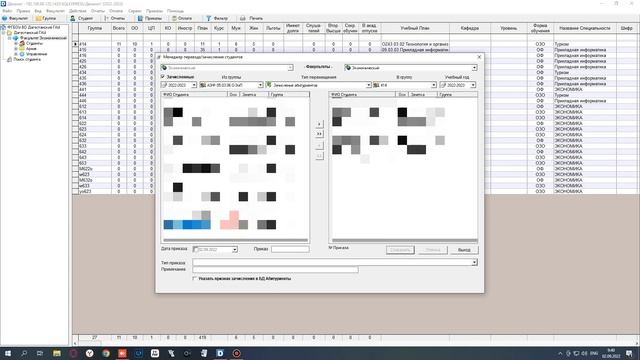Collapse the Дагестанский ГАУ tree node
The height and width of the screenshot is (360, 640).
click(4, 33)
